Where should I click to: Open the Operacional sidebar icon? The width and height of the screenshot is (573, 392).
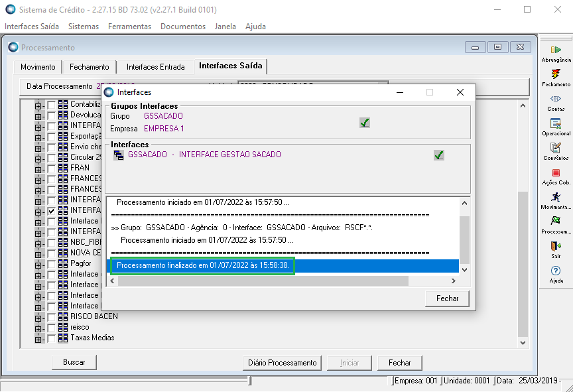556,123
